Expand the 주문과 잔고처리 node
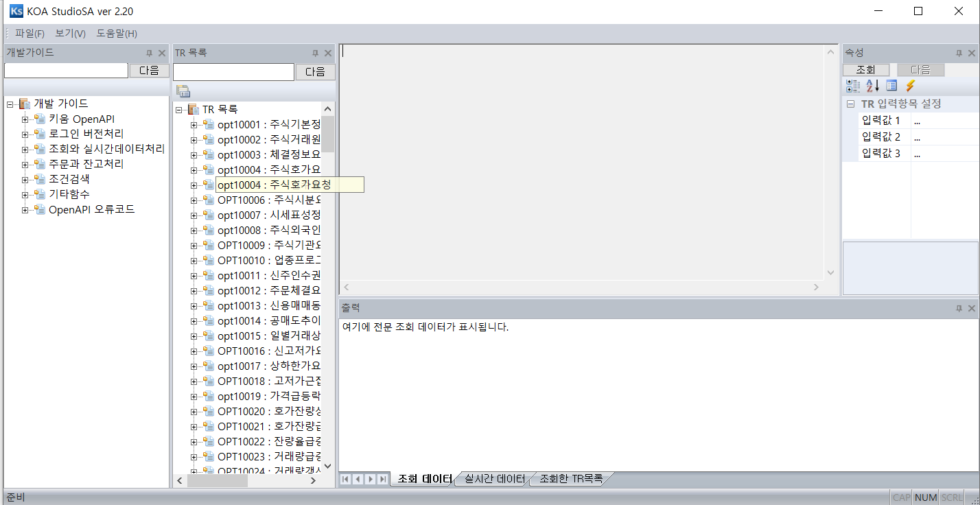 [25, 165]
